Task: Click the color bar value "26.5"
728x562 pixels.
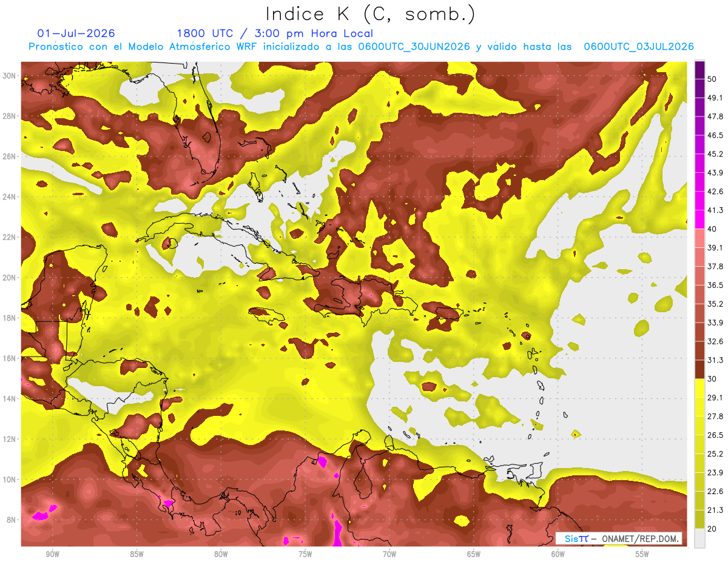Action: pos(716,436)
